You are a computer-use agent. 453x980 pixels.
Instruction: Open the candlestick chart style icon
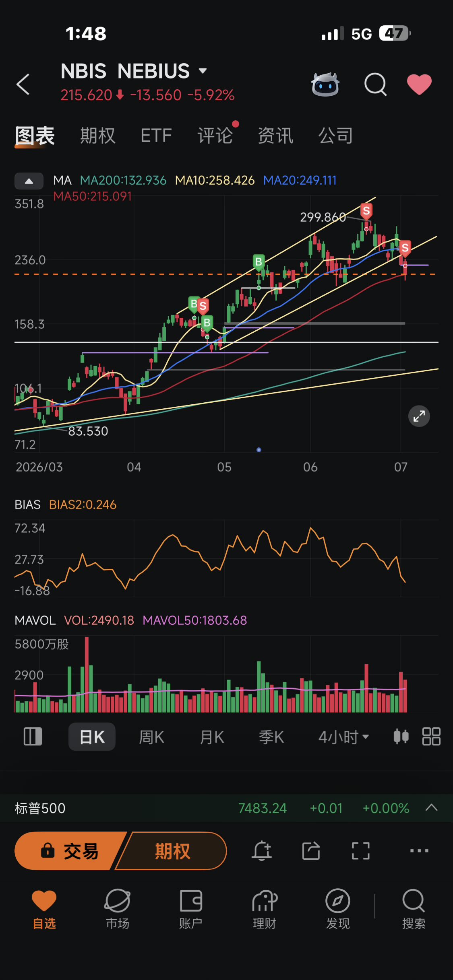(x=401, y=737)
